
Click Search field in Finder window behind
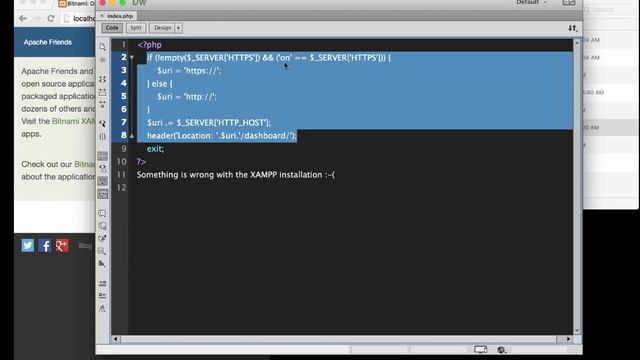coord(608,9)
